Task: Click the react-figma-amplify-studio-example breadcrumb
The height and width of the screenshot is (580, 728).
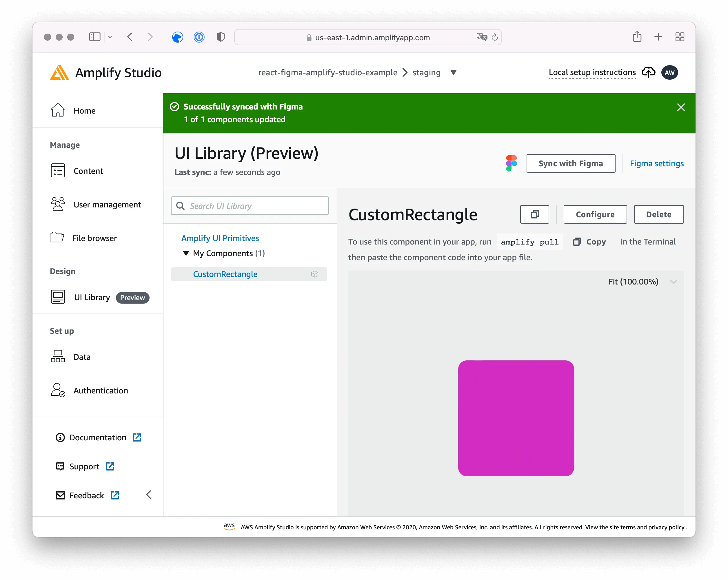Action: (327, 72)
